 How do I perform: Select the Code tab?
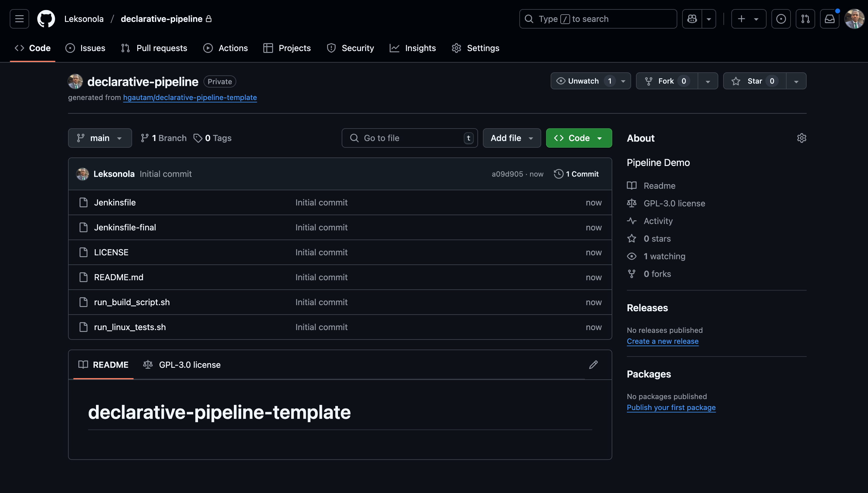(32, 48)
